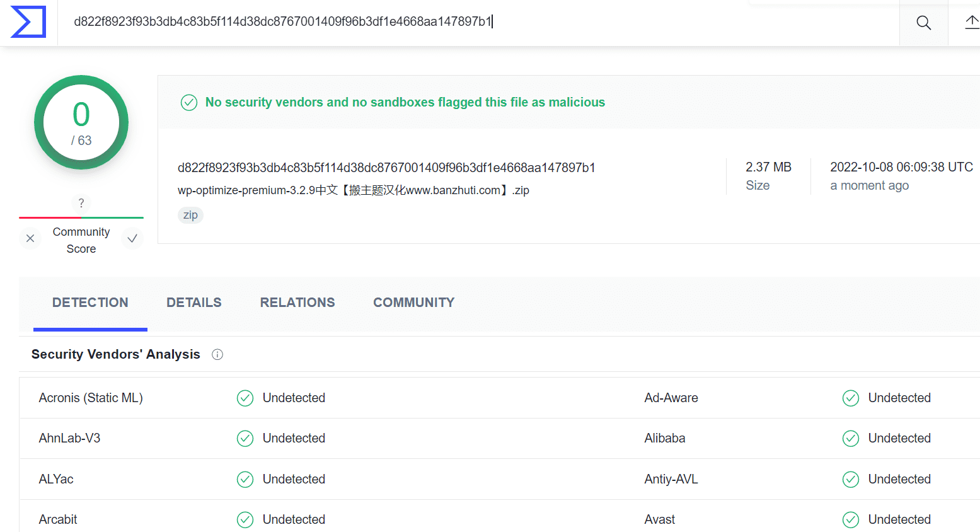Click the Size label under 2.37 MB

tap(758, 185)
